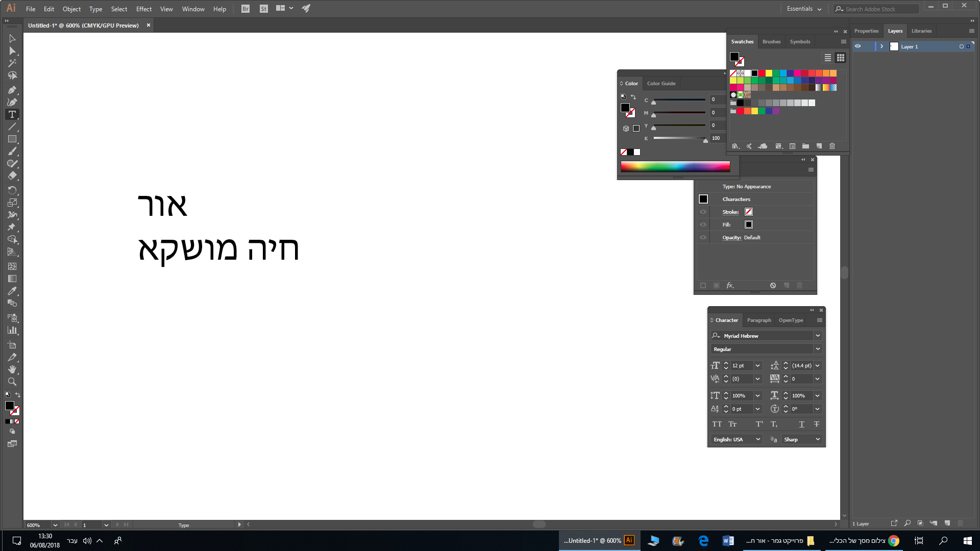
Task: Toggle Layer 1 visibility eye
Action: (857, 46)
